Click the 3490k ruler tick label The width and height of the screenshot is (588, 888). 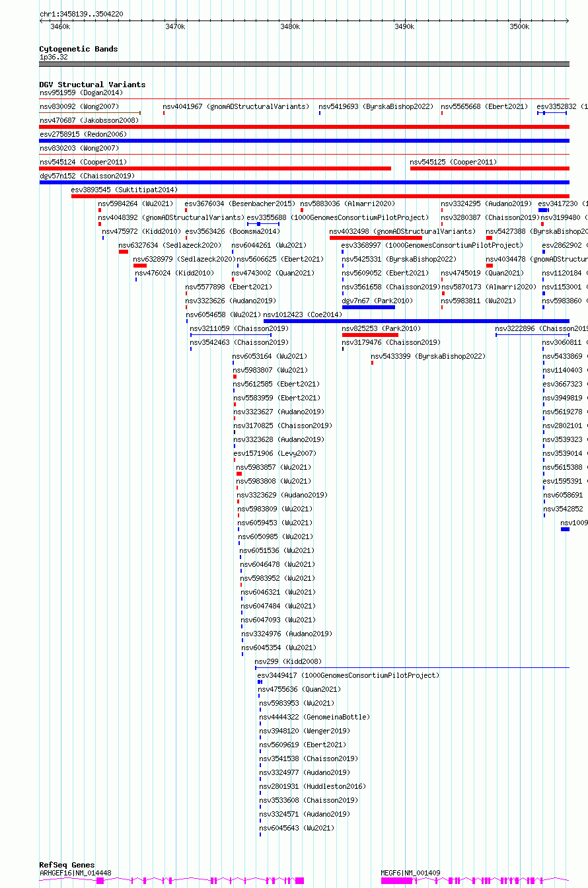pyautogui.click(x=404, y=26)
